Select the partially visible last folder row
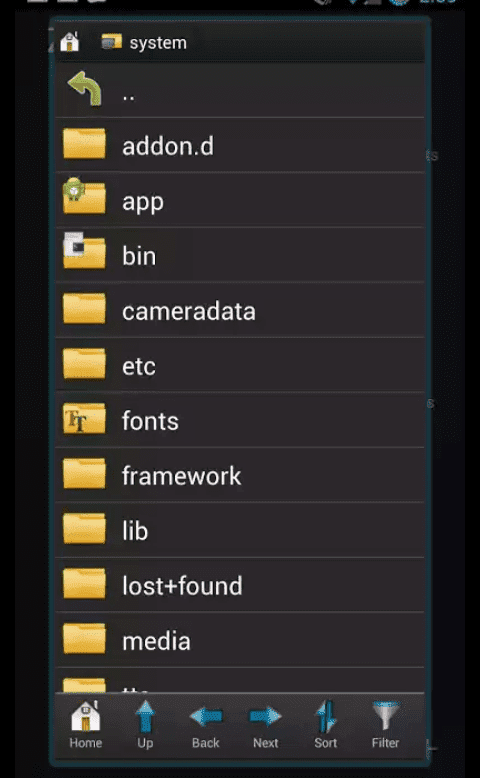The width and height of the screenshot is (480, 778). click(x=240, y=681)
